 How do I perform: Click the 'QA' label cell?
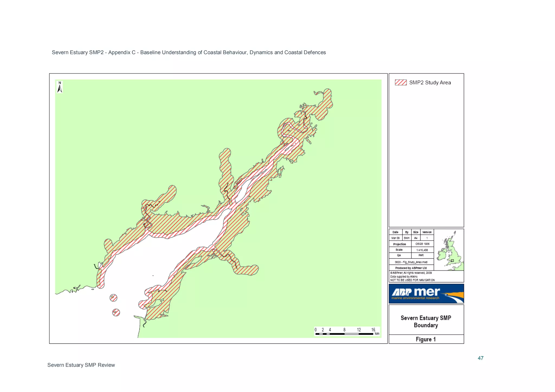point(400,255)
